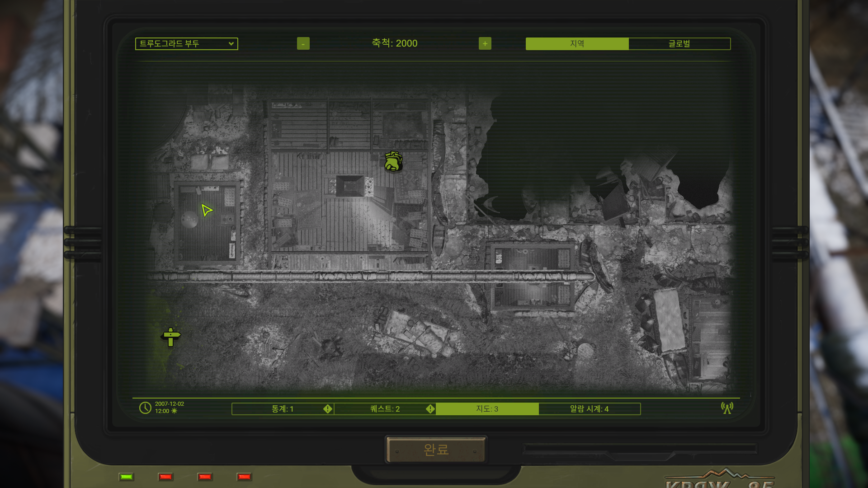Screen dimensions: 868x488
Task: Click the player arrow marker
Action: [x=206, y=210]
